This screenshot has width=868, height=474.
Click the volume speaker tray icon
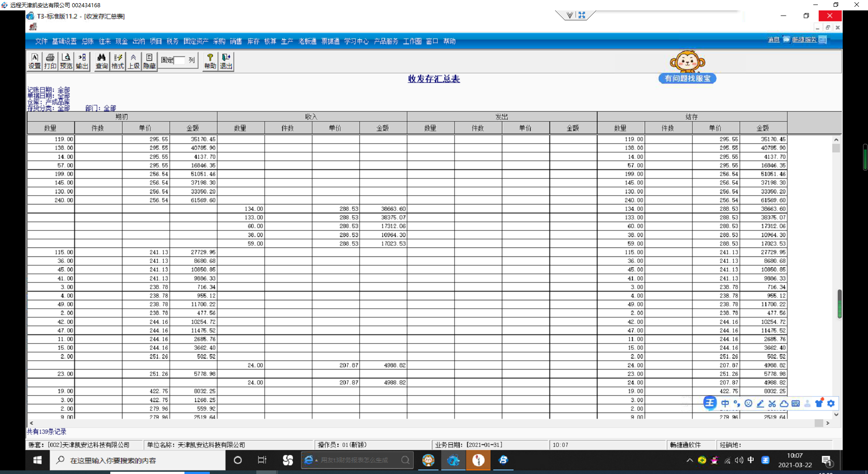pos(739,460)
